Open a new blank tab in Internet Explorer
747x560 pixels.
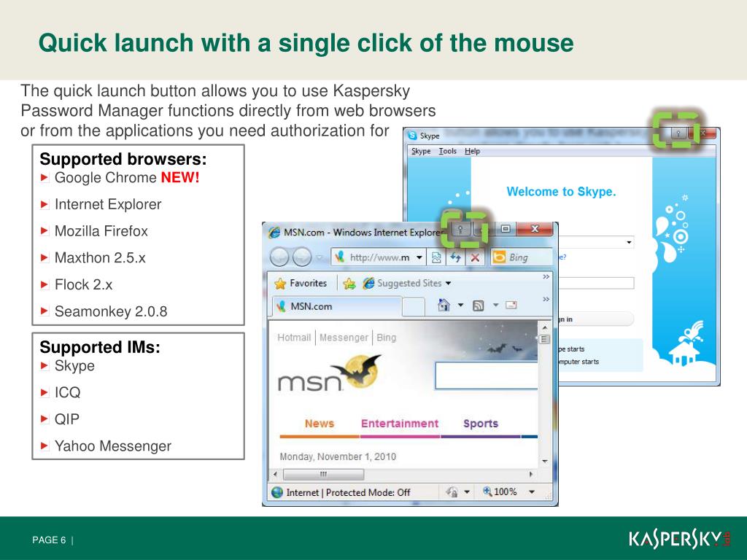click(414, 307)
